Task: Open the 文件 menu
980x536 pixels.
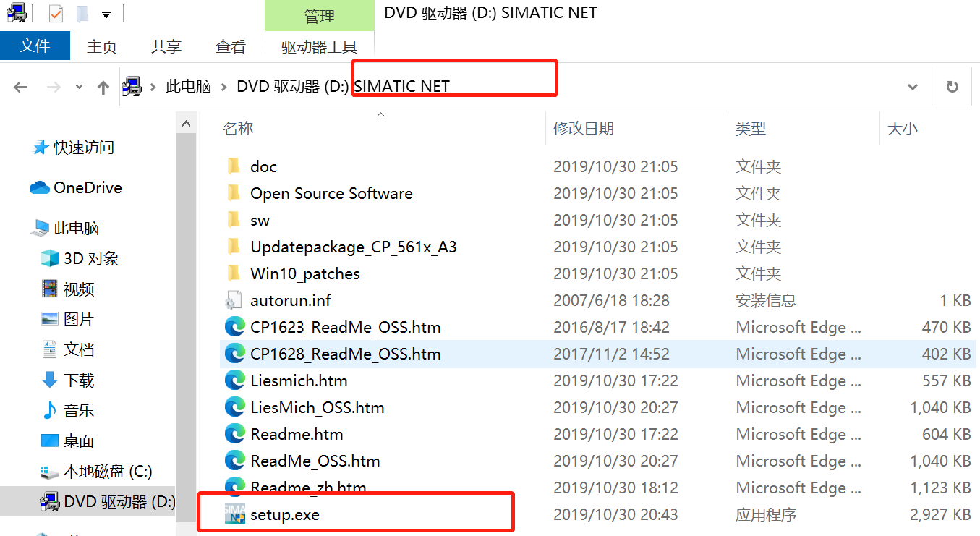Action: point(35,46)
